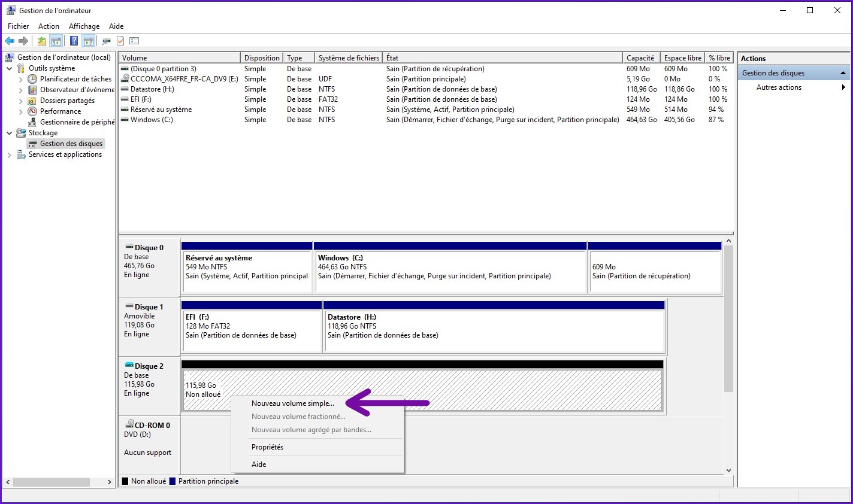
Task: Click the blue Help question mark icon
Action: pyautogui.click(x=74, y=41)
